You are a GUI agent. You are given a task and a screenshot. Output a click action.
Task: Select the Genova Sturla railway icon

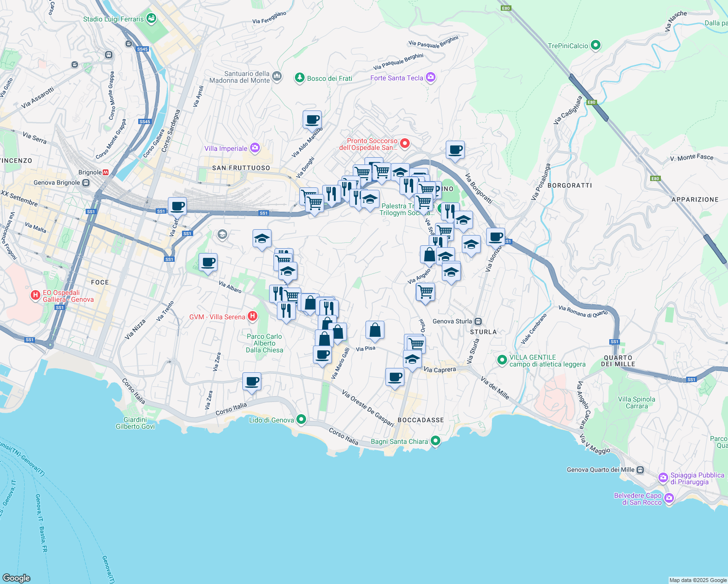pos(478,321)
